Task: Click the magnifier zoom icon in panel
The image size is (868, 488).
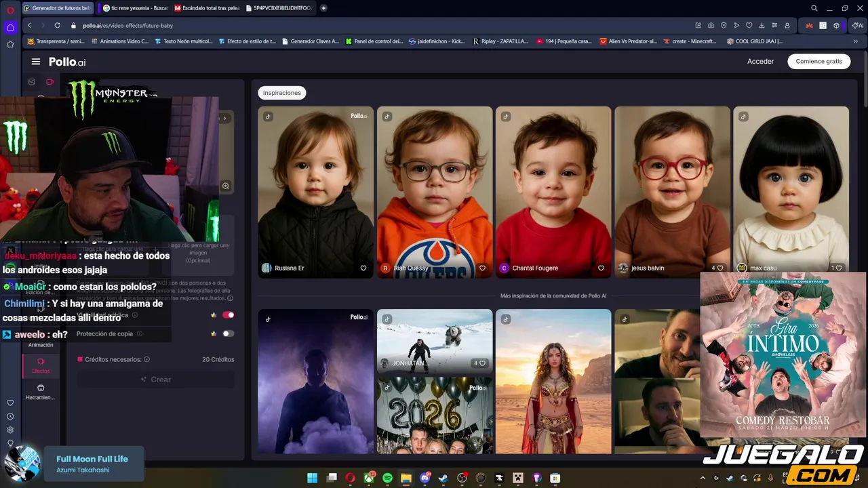Action: tap(225, 186)
